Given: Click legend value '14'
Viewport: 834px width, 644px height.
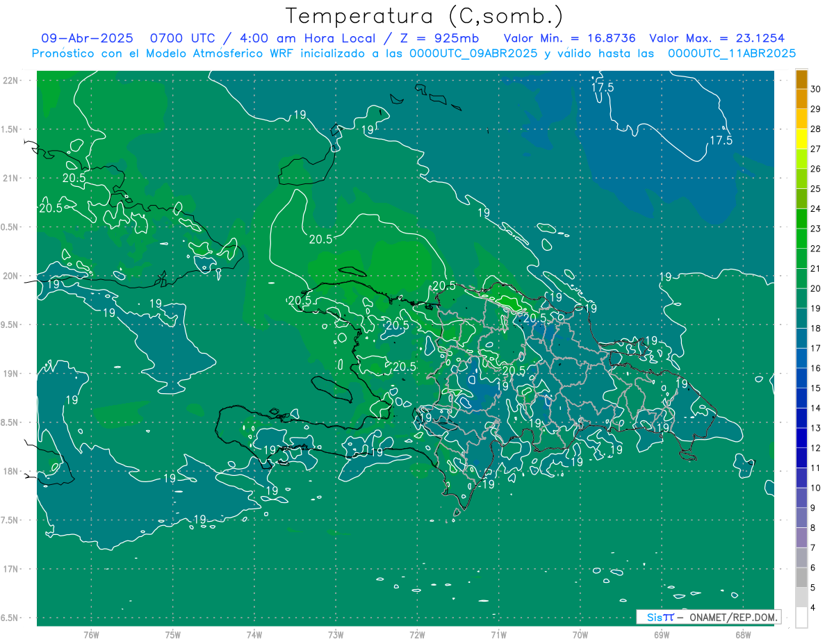Looking at the screenshot, I should (x=816, y=408).
